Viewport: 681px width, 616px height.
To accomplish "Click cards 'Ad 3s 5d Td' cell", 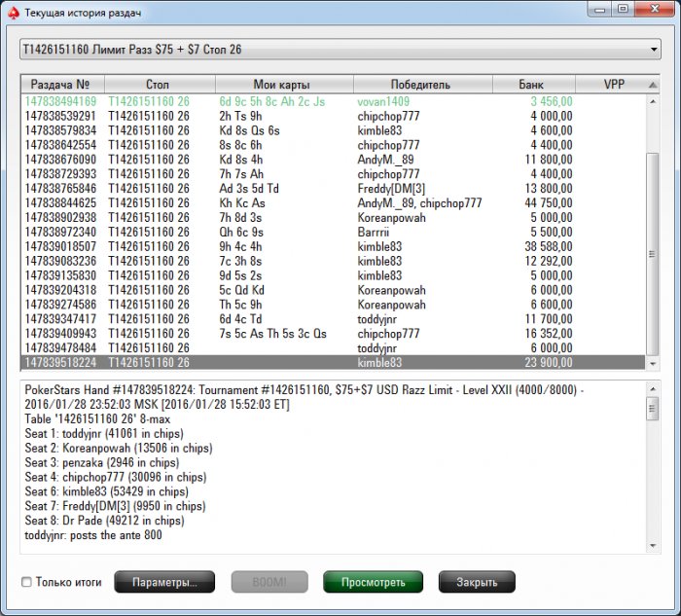I will (x=249, y=189).
